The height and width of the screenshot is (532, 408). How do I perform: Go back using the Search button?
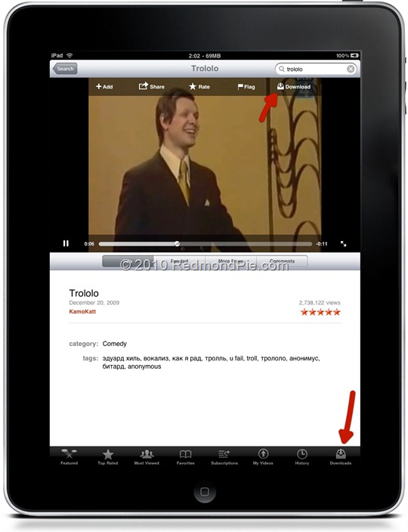click(x=65, y=69)
